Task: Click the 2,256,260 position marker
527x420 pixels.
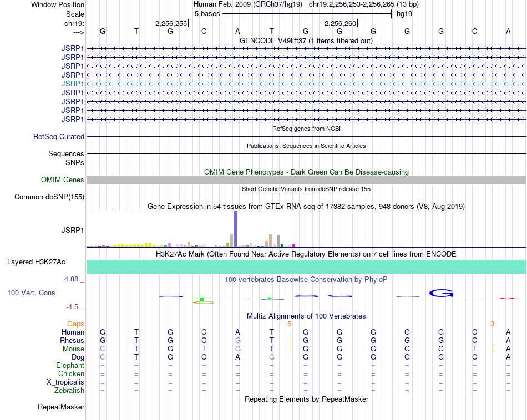Action: [x=341, y=23]
